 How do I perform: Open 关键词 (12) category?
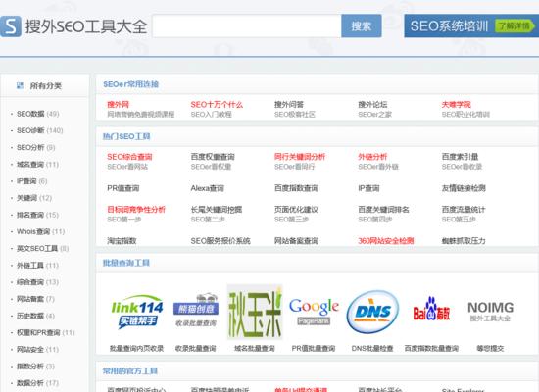click(x=34, y=198)
